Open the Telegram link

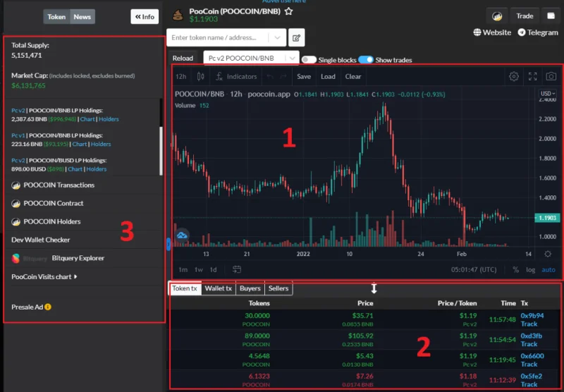click(x=538, y=32)
